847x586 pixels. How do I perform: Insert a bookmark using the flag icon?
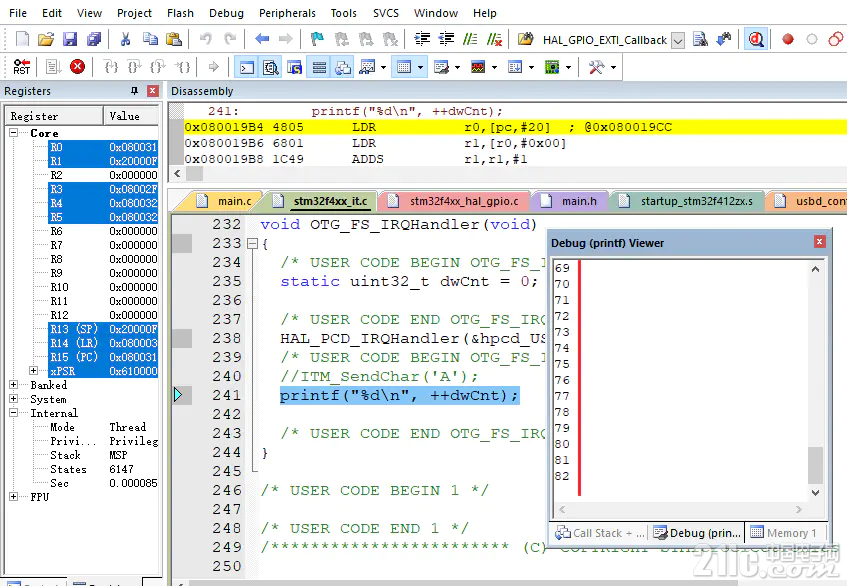coord(317,39)
